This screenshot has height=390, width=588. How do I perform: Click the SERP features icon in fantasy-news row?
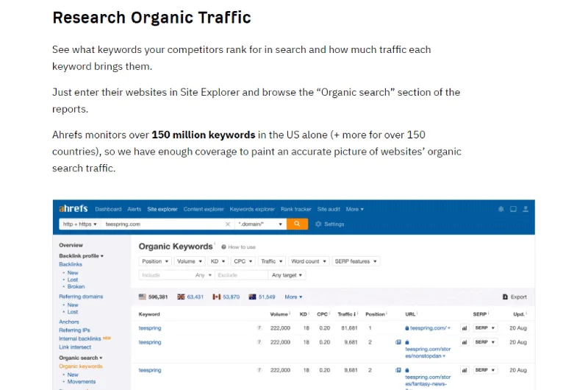(398, 370)
